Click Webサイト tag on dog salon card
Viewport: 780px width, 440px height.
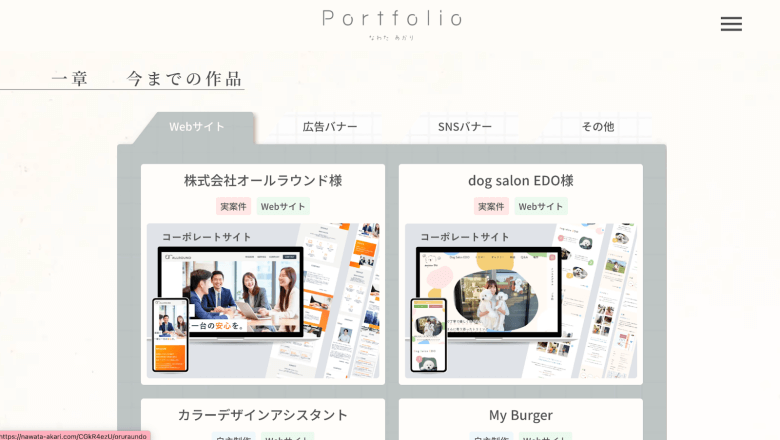(541, 206)
